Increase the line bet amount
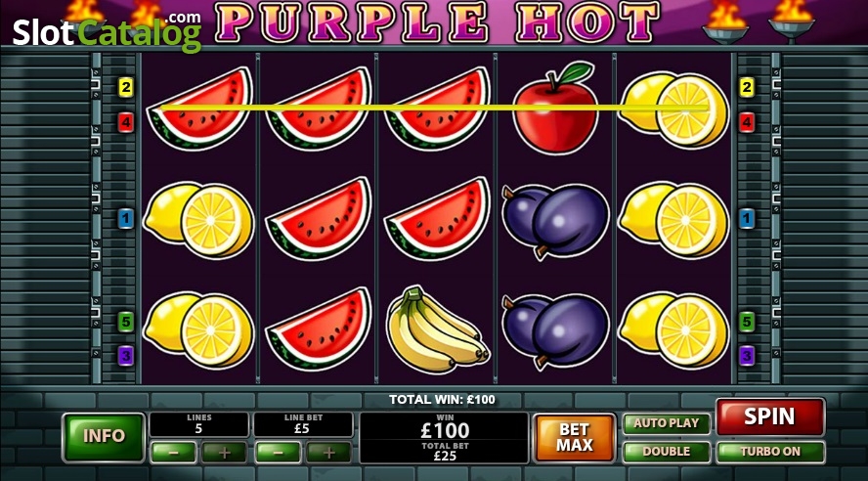The height and width of the screenshot is (481, 868). pos(328,453)
